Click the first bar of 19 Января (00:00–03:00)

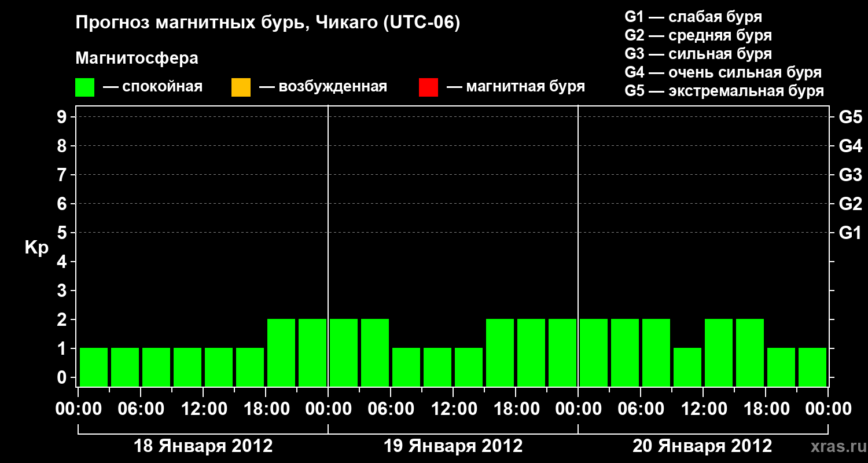pos(344,352)
